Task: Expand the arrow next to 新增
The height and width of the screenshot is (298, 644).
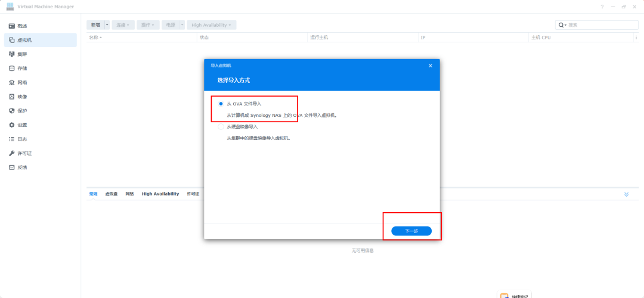Action: click(x=107, y=25)
